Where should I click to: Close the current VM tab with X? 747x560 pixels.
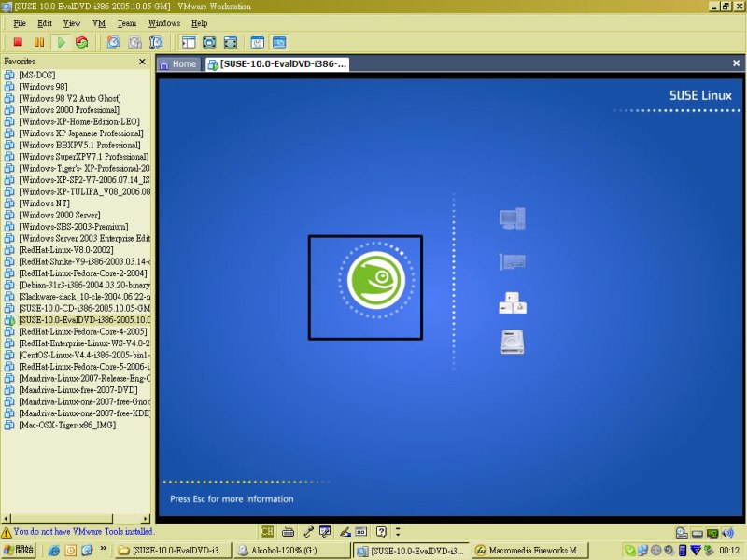736,63
